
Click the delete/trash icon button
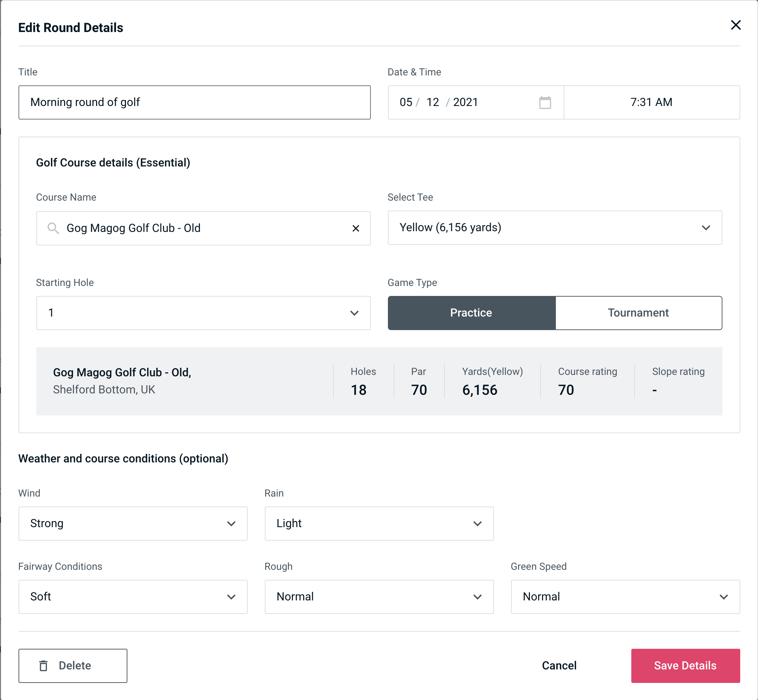45,665
